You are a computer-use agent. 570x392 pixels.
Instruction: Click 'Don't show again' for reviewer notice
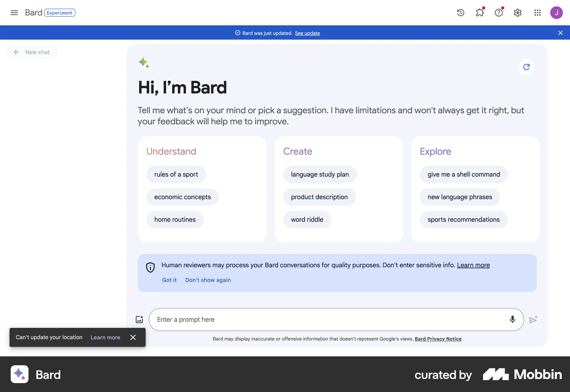click(x=208, y=280)
